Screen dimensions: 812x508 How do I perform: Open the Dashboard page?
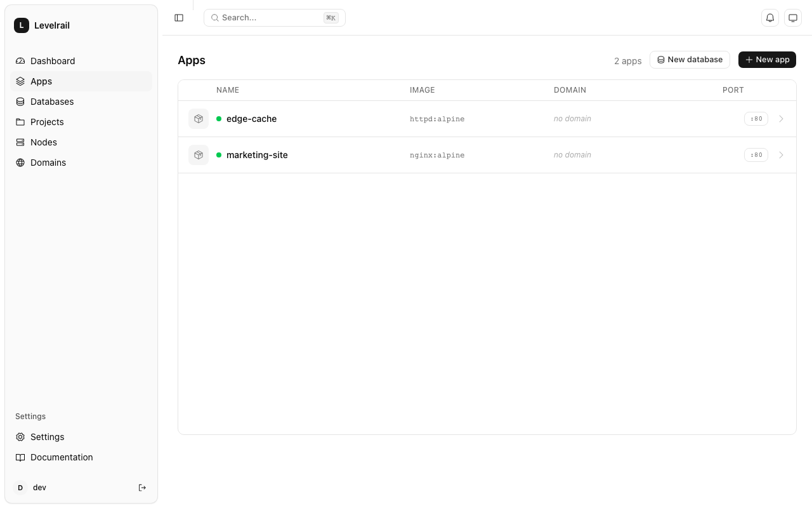[x=81, y=61]
